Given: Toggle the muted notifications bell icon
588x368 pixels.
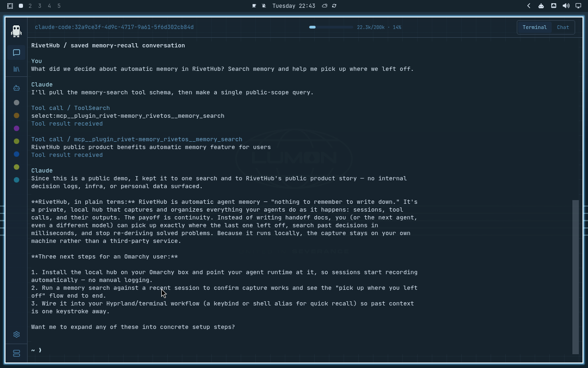Looking at the screenshot, I should [264, 6].
